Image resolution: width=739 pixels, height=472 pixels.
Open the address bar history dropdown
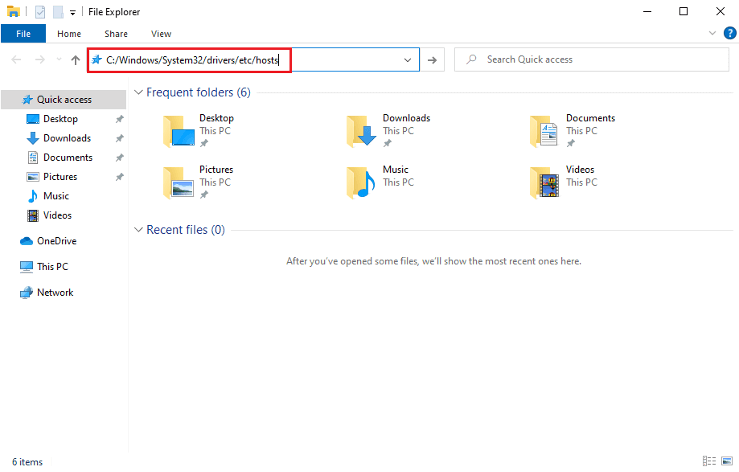[408, 60]
